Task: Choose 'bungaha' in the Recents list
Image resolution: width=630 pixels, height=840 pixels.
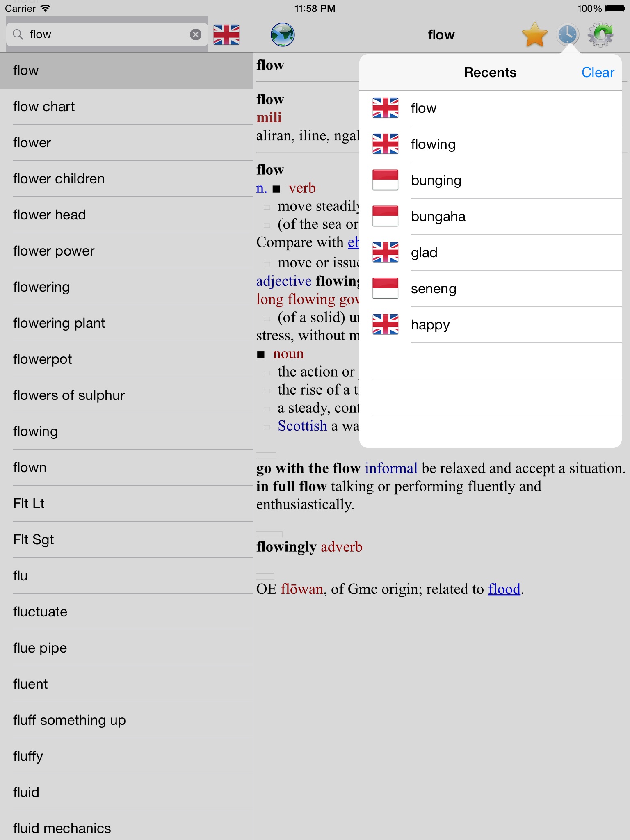Action: click(x=438, y=217)
